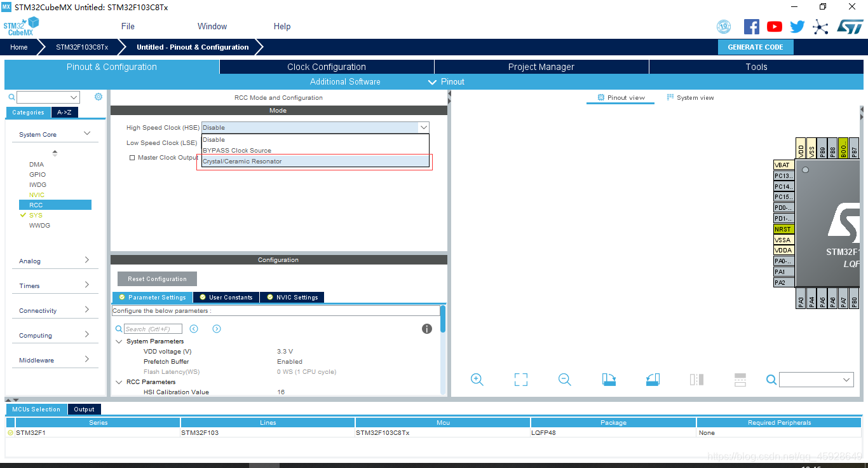Click the vertical split view icon
868x468 pixels.
(x=696, y=380)
